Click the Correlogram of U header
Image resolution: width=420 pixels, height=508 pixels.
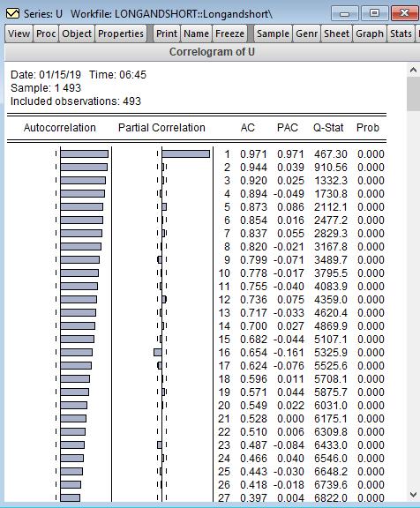[212, 52]
